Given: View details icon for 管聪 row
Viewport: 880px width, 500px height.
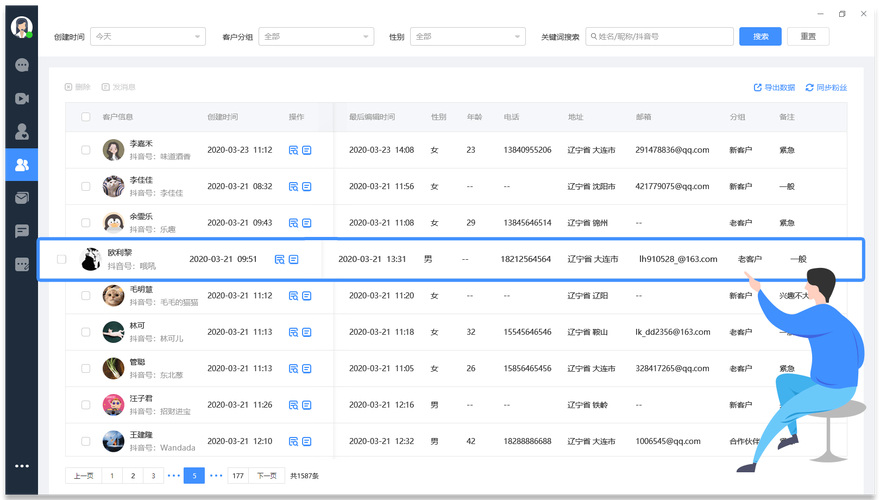Looking at the screenshot, I should (x=293, y=369).
